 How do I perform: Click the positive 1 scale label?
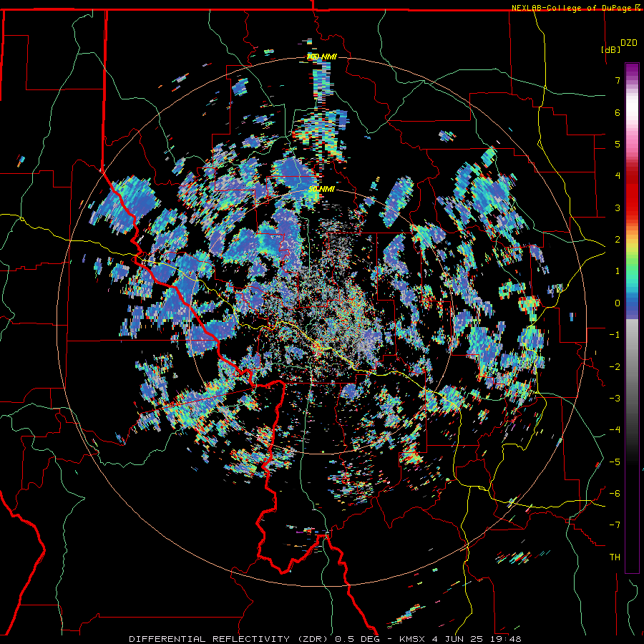tap(618, 271)
